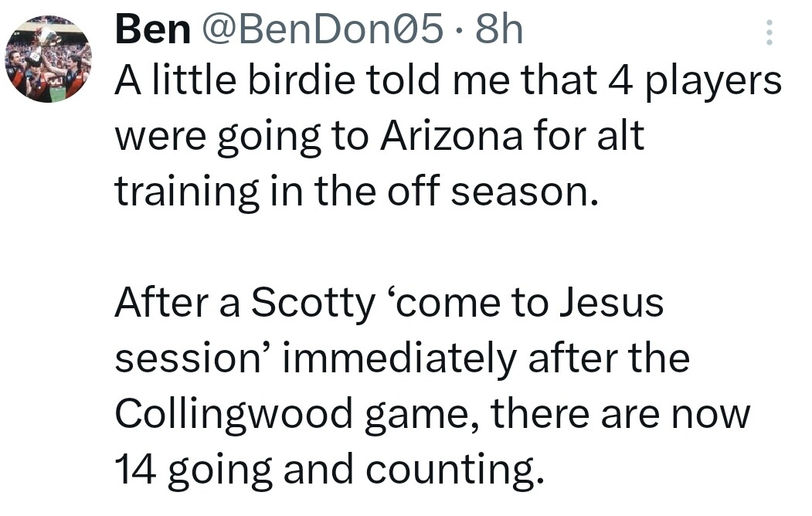The height and width of the screenshot is (516, 812).
Task: Click the blank gap between the two paragraphs
Action: pos(448,247)
